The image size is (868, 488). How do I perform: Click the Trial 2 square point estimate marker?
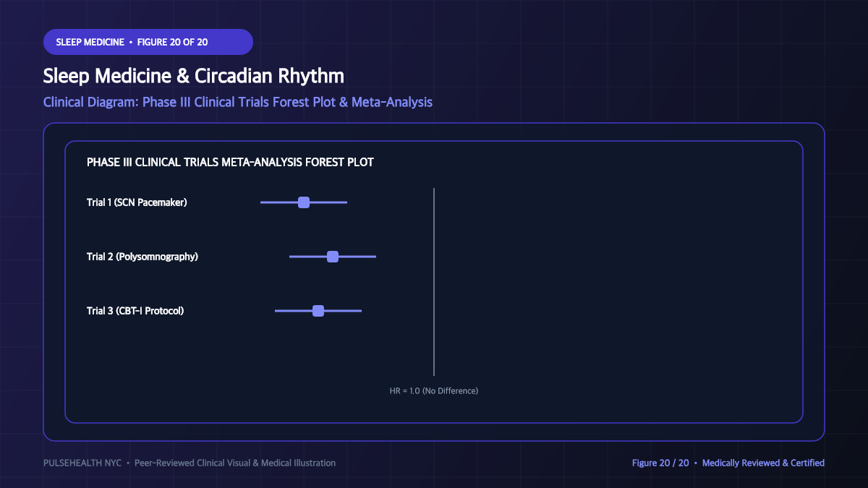coord(333,257)
